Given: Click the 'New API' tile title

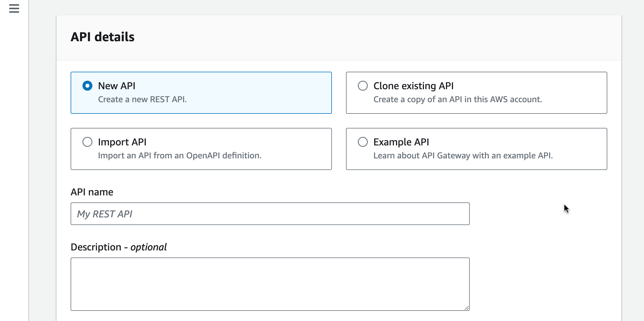Looking at the screenshot, I should tap(117, 86).
